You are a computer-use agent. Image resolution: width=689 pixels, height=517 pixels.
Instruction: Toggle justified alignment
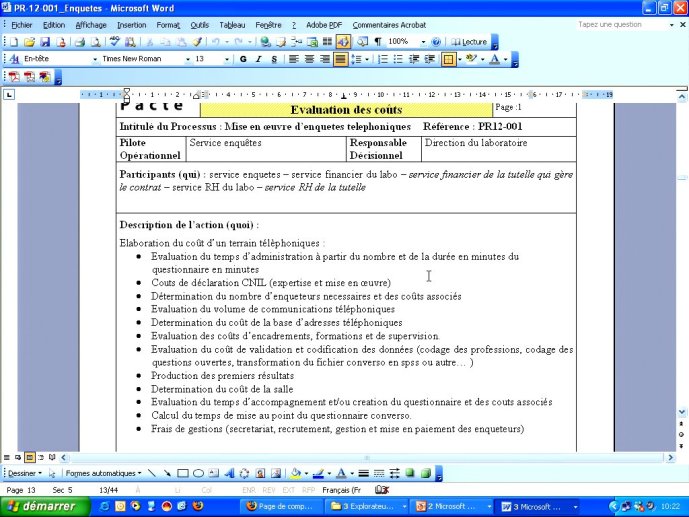coord(340,59)
